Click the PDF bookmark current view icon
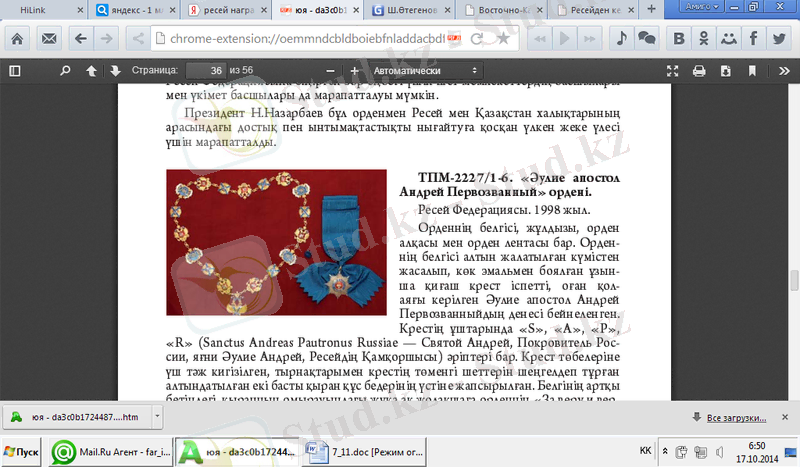 click(x=752, y=71)
